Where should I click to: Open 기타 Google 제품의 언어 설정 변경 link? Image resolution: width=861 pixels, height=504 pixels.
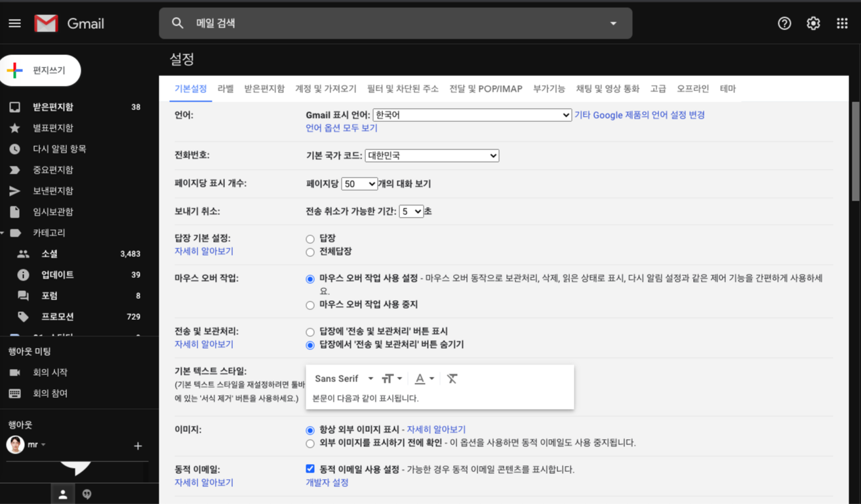pyautogui.click(x=639, y=115)
